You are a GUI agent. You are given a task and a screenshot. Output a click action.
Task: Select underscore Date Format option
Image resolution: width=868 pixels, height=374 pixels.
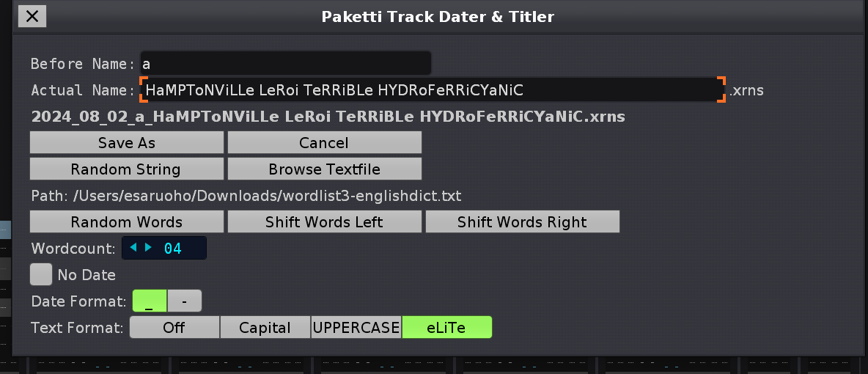(x=150, y=301)
